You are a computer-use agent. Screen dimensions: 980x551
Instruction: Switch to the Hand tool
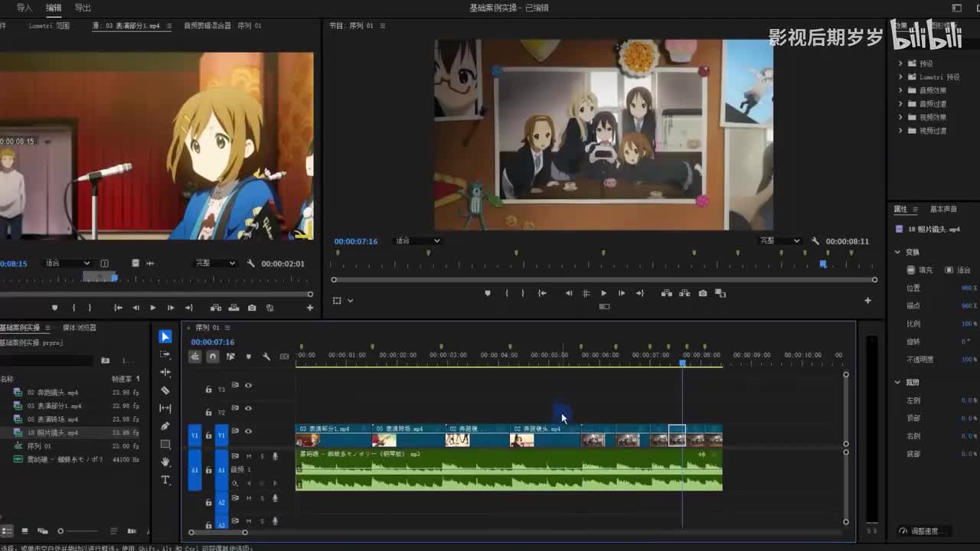click(165, 461)
